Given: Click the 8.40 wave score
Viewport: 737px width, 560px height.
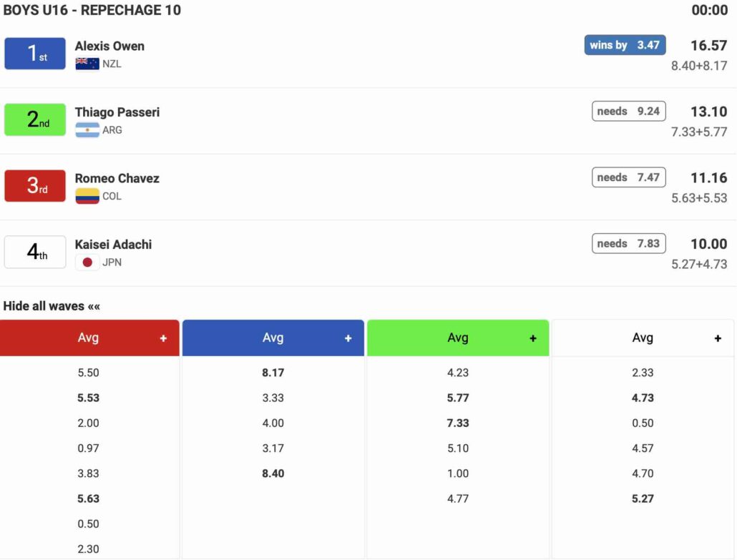Looking at the screenshot, I should tap(273, 473).
